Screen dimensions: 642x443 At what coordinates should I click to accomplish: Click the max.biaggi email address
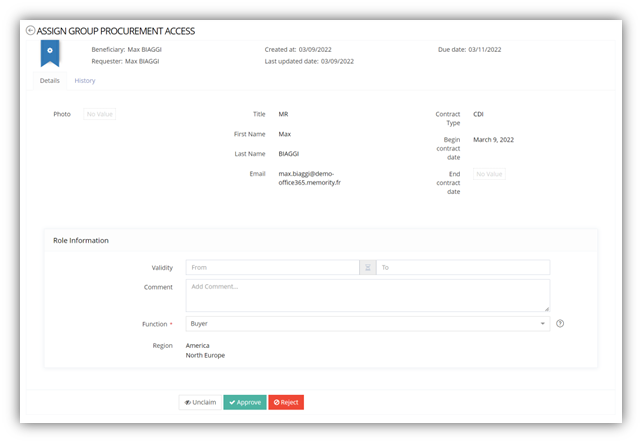pyautogui.click(x=310, y=178)
